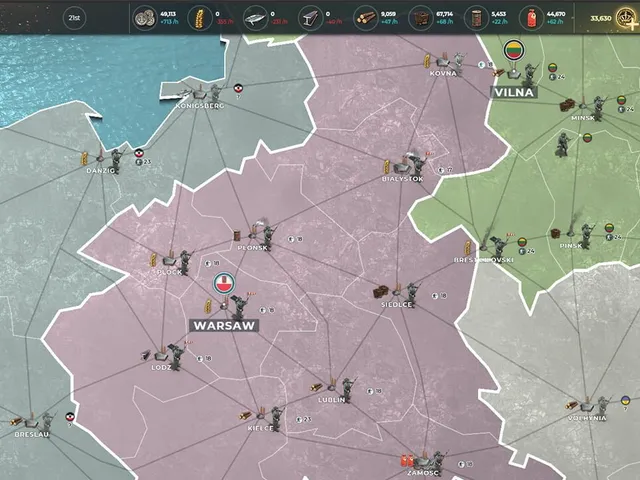Click the Lithuanian flag marker above Vilna
This screenshot has height=480, width=640.
(x=514, y=50)
